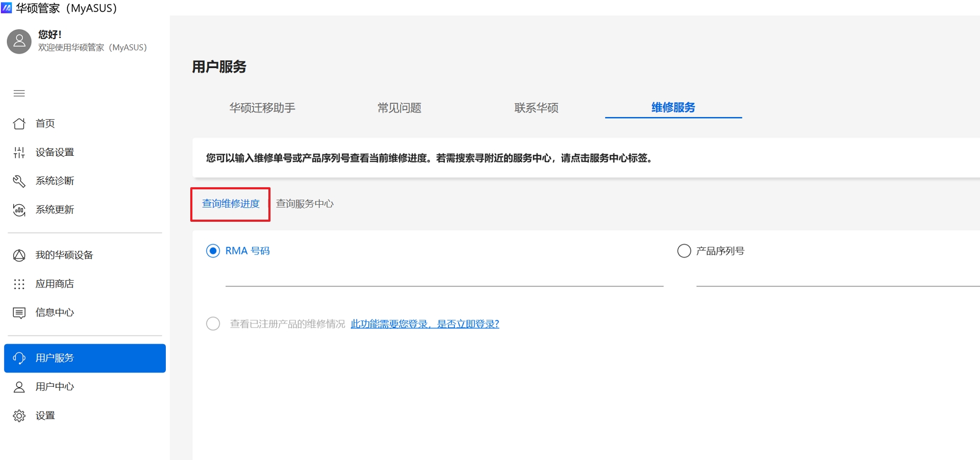Click the User Center person icon
Viewport: 980px width, 460px height.
click(19, 387)
